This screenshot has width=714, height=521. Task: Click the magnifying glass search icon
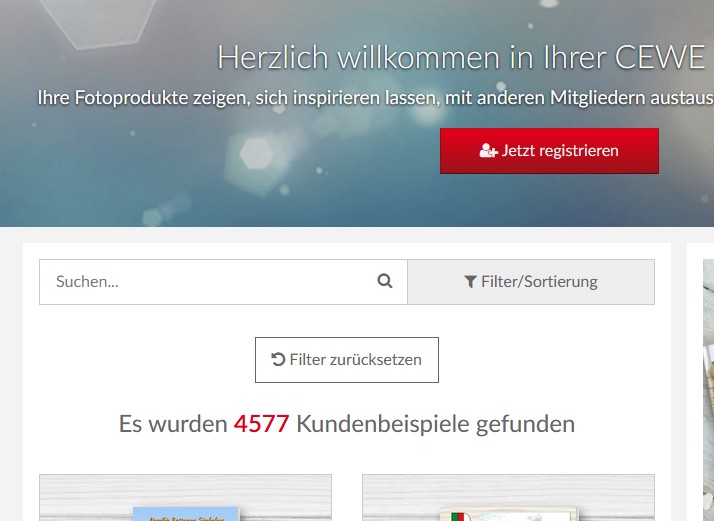[385, 281]
